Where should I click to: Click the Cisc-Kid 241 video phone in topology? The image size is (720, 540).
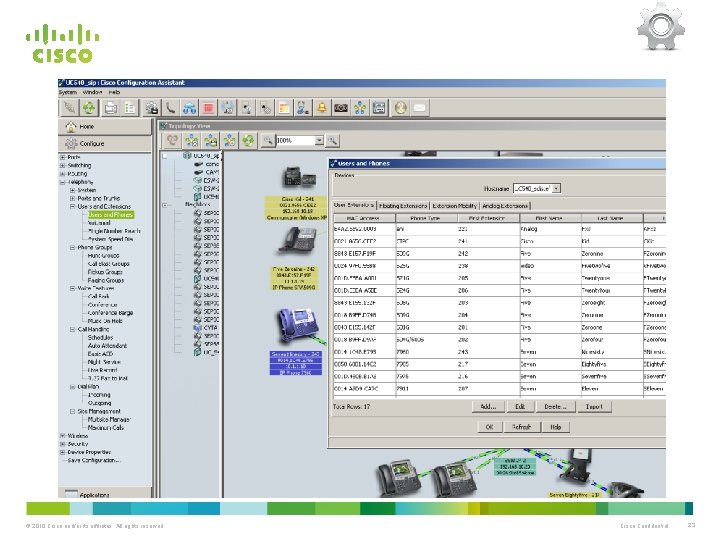point(298,177)
